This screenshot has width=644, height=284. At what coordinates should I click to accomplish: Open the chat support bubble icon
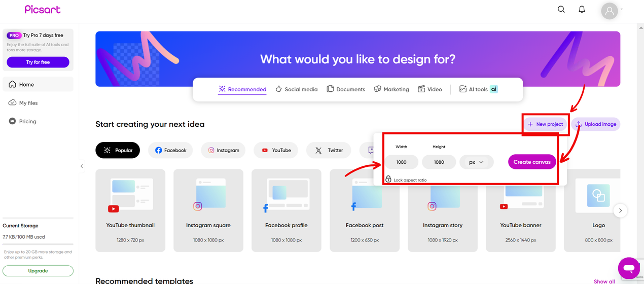(x=629, y=268)
